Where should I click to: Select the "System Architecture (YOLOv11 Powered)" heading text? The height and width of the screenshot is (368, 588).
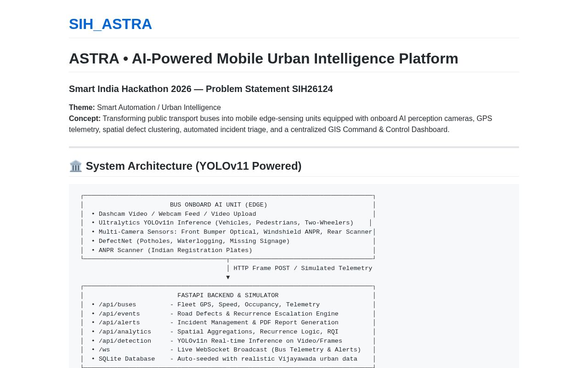pos(193,166)
